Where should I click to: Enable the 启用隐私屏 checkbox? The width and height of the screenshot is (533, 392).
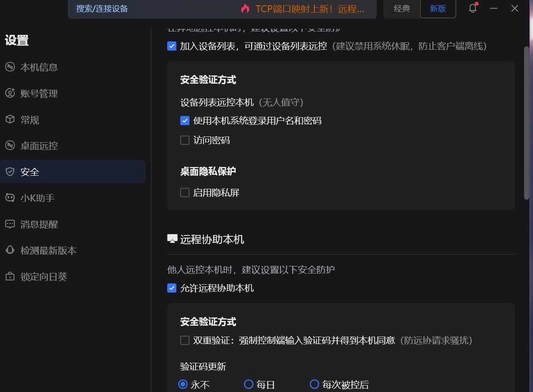185,192
